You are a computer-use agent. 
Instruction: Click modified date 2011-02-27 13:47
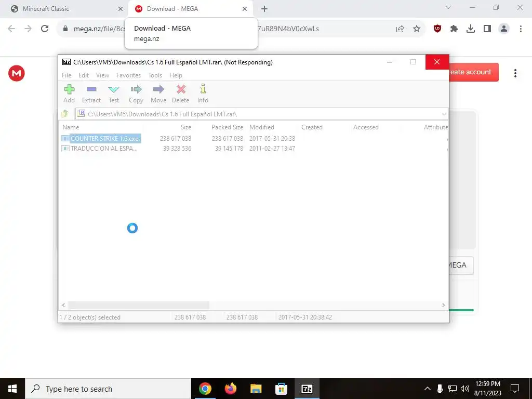[x=272, y=148]
